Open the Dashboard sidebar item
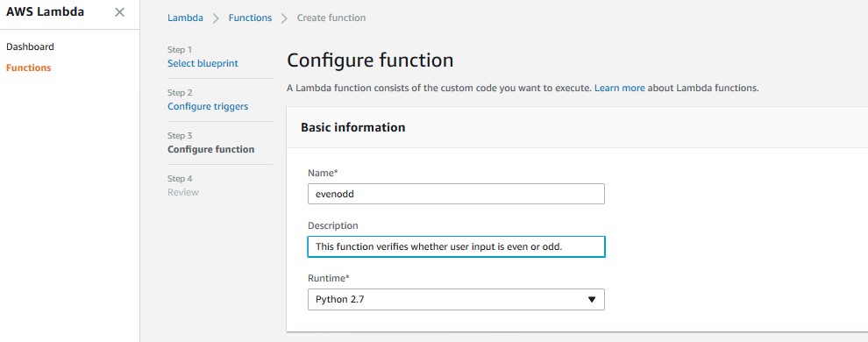Viewport: 868px width, 342px height. point(30,47)
